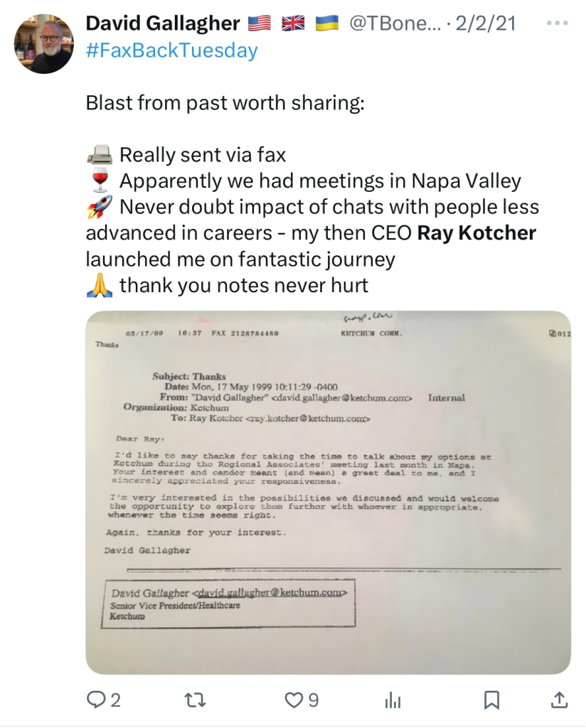586x728 pixels.
Task: Repost this tweet with the retweet icon
Action: click(193, 700)
